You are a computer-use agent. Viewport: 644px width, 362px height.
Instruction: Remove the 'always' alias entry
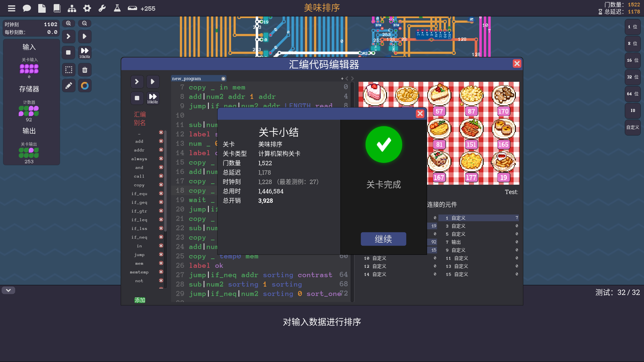coord(161,159)
